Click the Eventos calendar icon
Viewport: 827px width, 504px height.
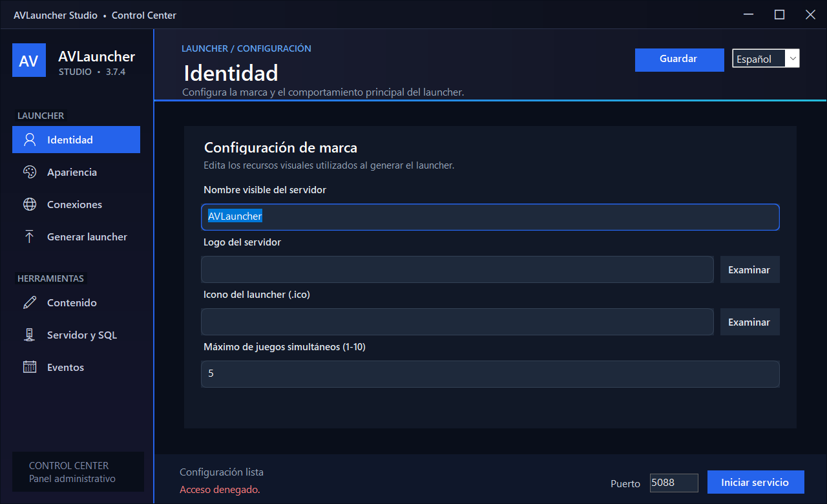click(30, 367)
